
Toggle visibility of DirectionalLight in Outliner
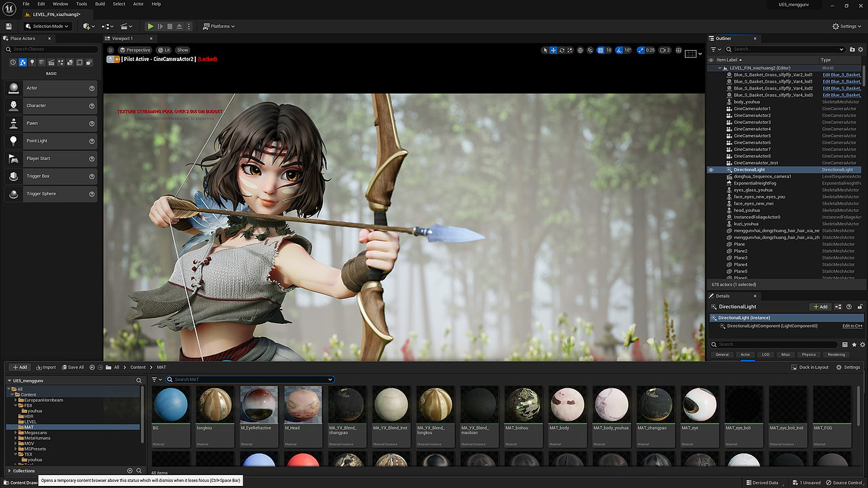[711, 169]
